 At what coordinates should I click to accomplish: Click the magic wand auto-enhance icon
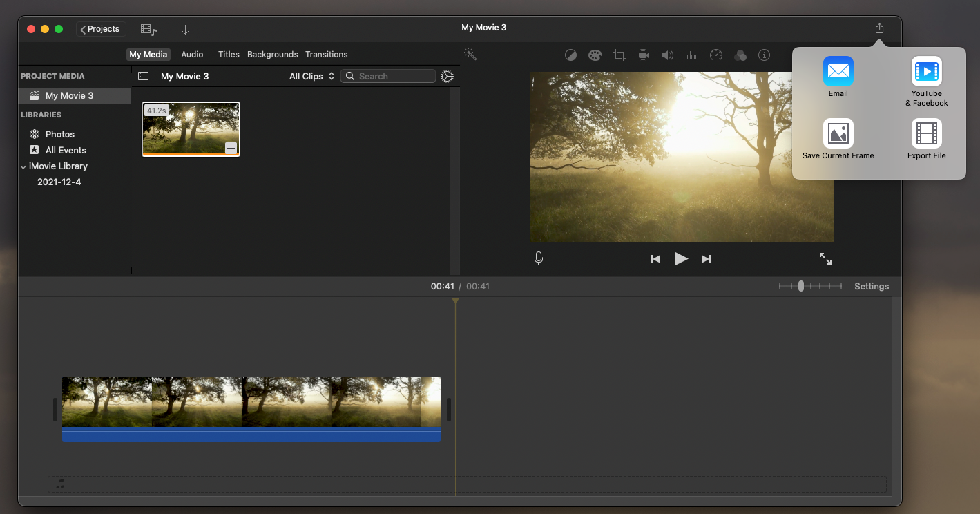point(470,54)
